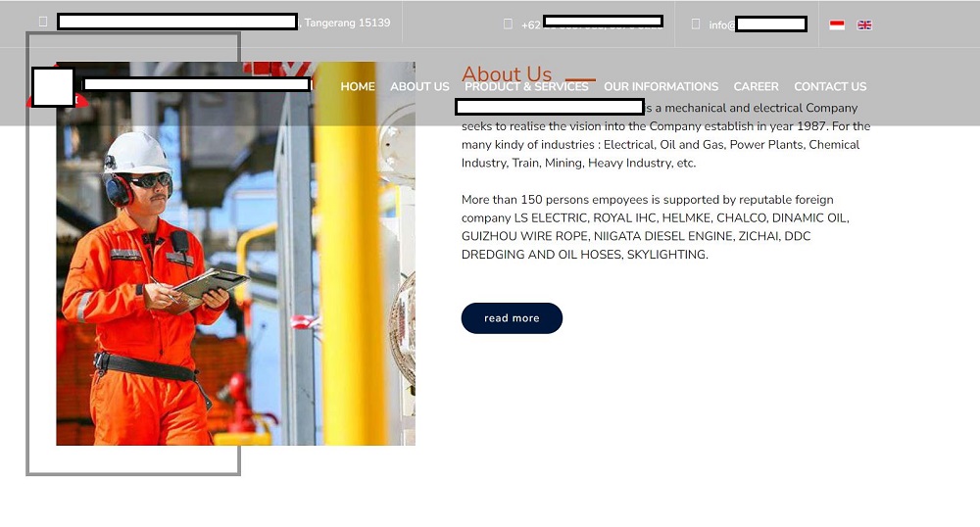This screenshot has width=980, height=527.
Task: Click the company description paragraph mentioning 1987
Action: click(x=665, y=136)
